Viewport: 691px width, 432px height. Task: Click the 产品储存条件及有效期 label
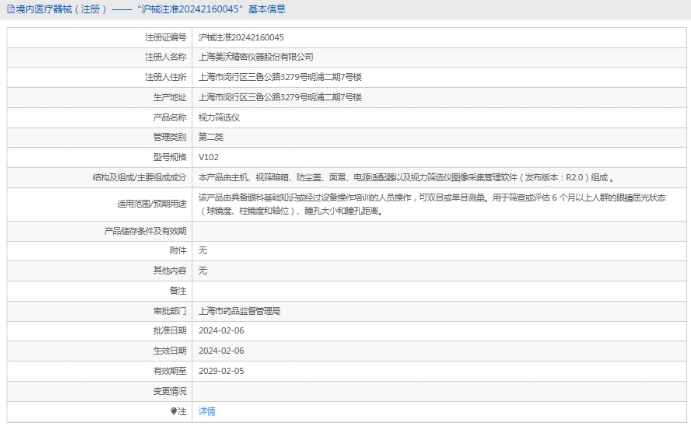tap(145, 231)
